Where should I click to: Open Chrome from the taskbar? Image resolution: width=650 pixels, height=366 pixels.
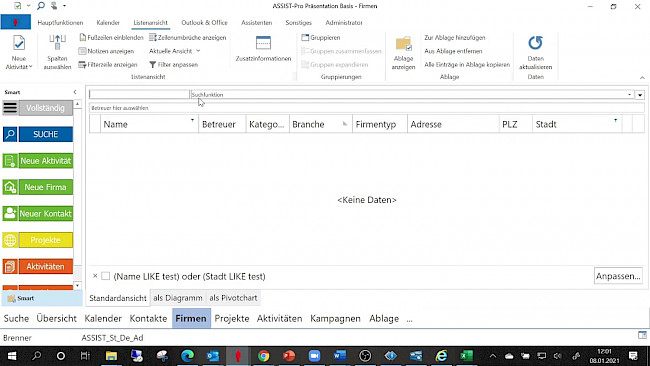click(263, 356)
